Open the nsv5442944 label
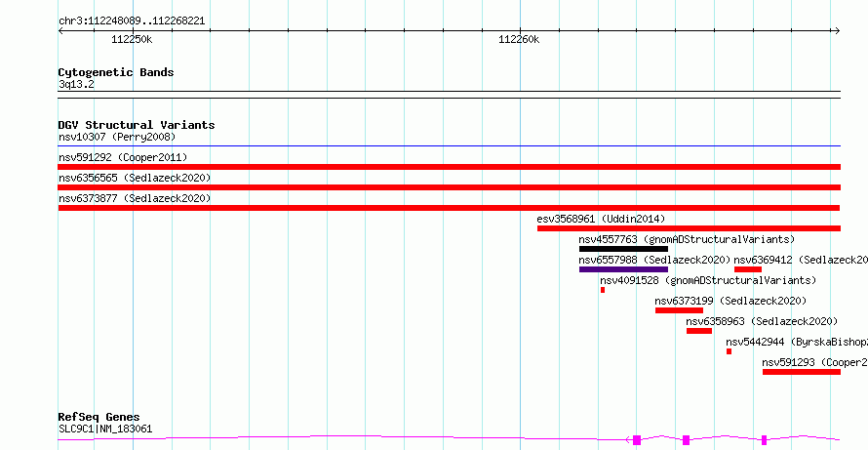The height and width of the screenshot is (450, 868). 797,342
